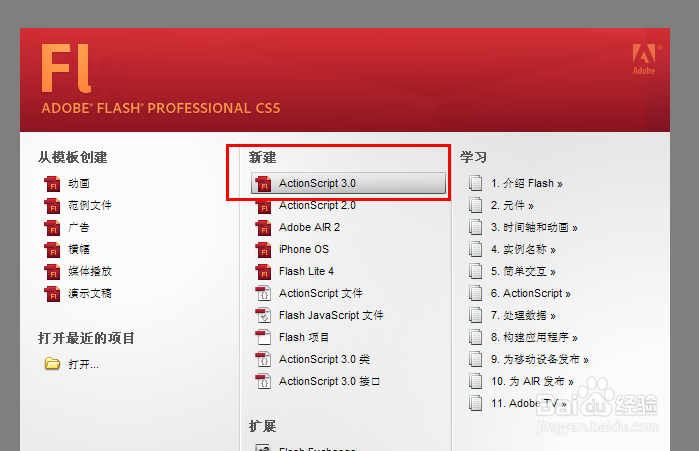
Task: Open tutorial 7. 处理数据 »
Action: [523, 316]
